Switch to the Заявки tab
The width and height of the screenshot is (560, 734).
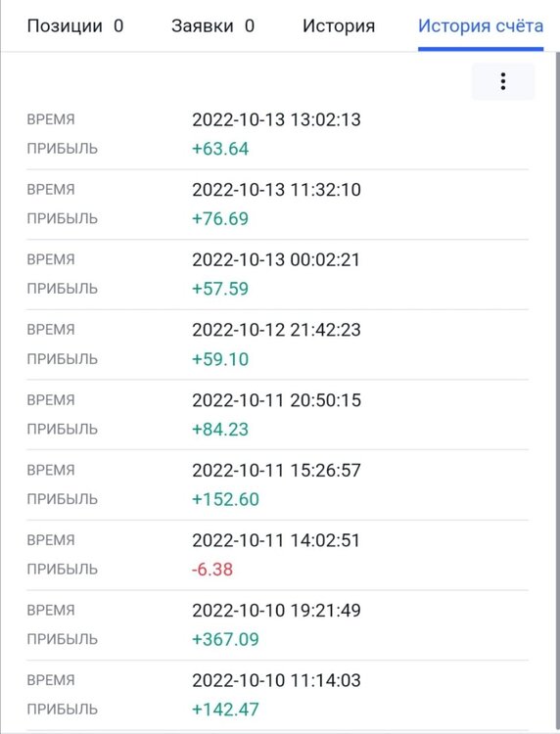pos(212,25)
